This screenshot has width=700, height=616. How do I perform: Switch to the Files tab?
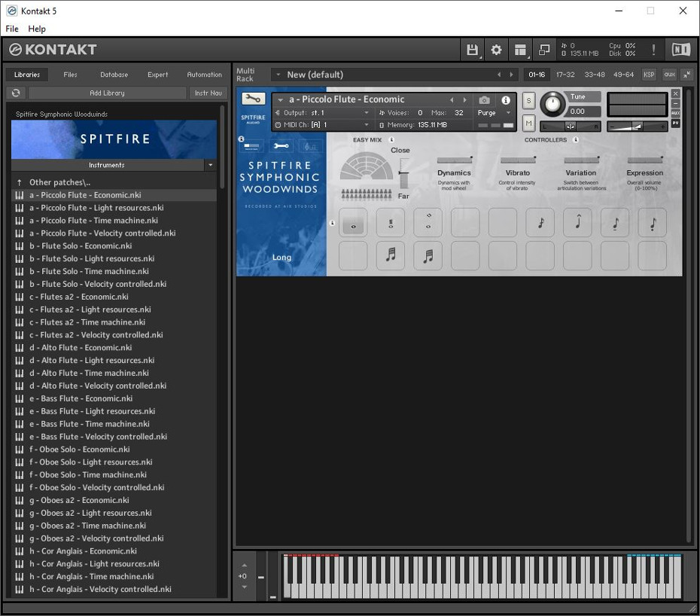tap(70, 75)
